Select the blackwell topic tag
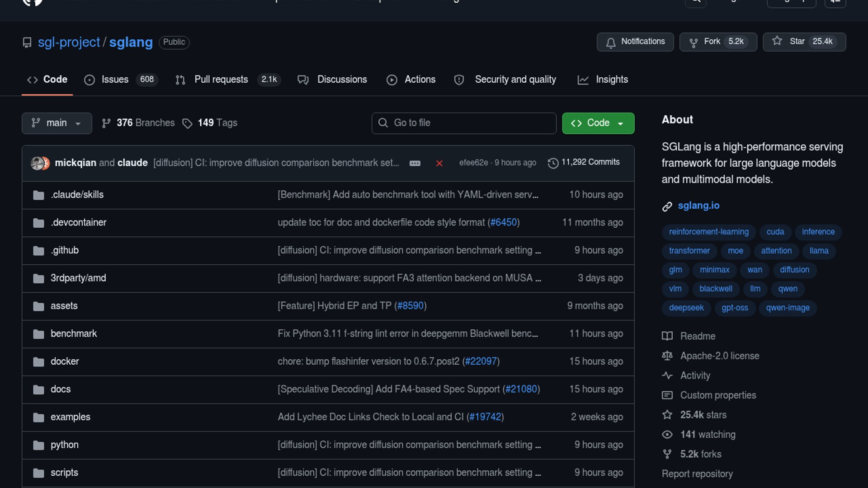The image size is (868, 488). (715, 289)
